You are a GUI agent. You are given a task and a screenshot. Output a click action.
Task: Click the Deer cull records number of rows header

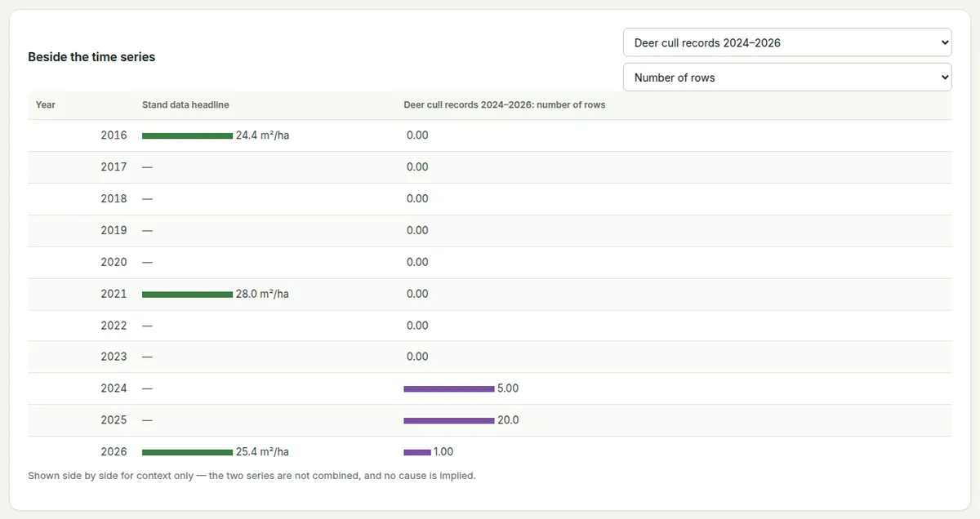click(x=505, y=104)
